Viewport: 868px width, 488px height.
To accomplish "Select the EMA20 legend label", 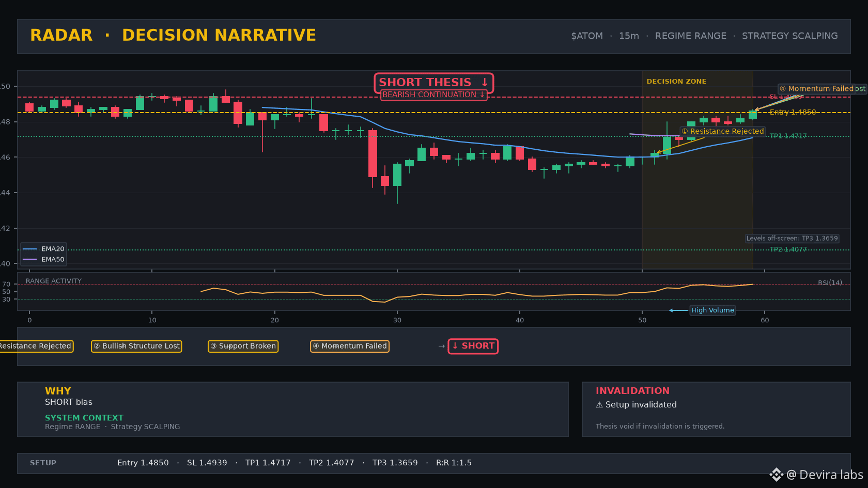I will [53, 249].
